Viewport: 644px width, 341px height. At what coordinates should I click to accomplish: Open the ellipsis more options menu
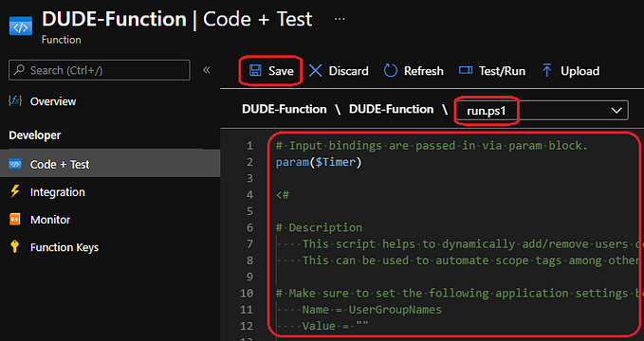(x=340, y=19)
